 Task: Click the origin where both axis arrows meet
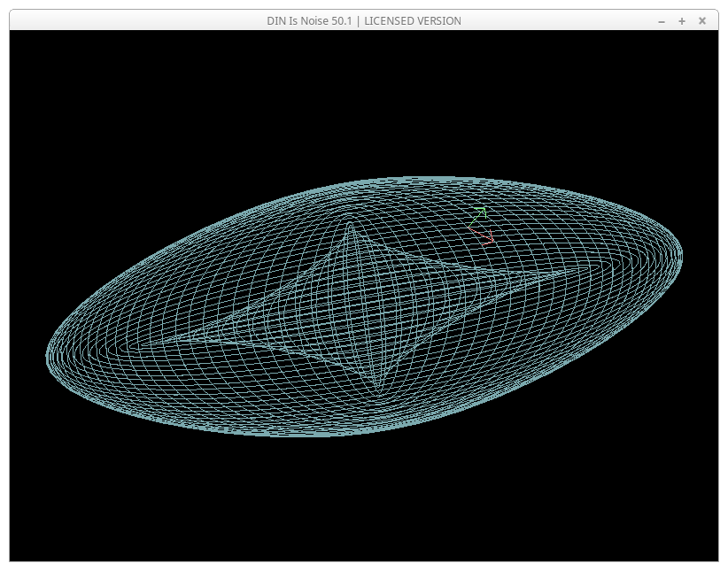pos(469,227)
